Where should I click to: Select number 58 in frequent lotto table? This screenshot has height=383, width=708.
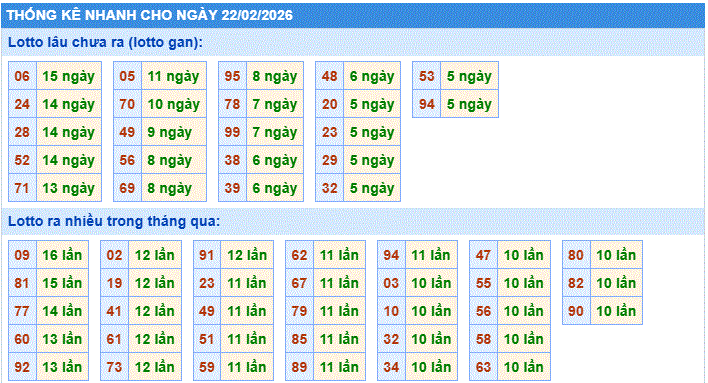(484, 339)
